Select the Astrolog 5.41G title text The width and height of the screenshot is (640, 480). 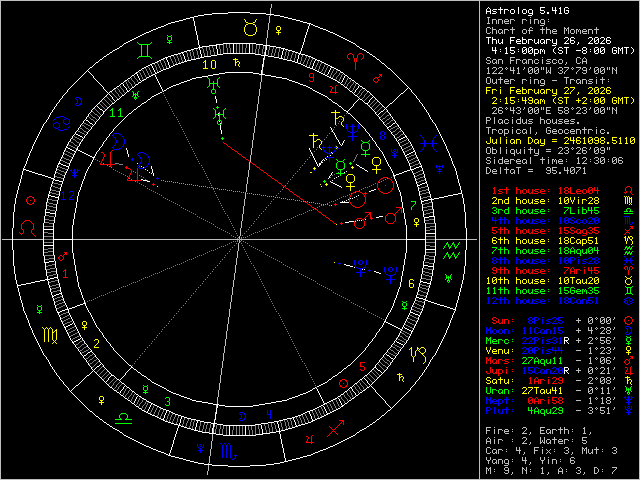point(532,11)
